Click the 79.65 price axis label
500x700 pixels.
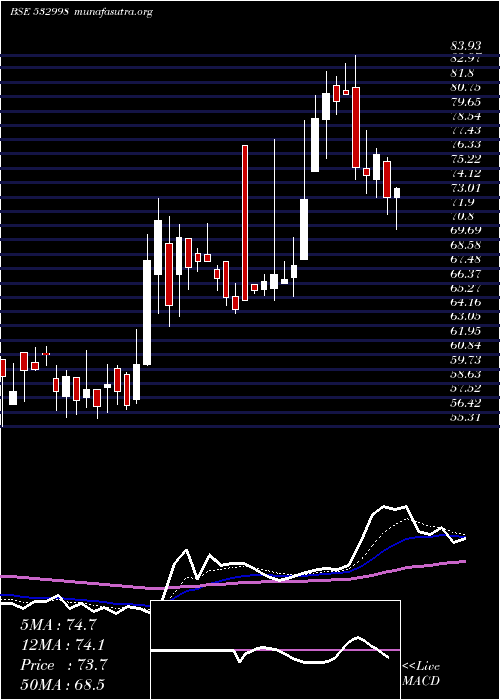pos(466,102)
